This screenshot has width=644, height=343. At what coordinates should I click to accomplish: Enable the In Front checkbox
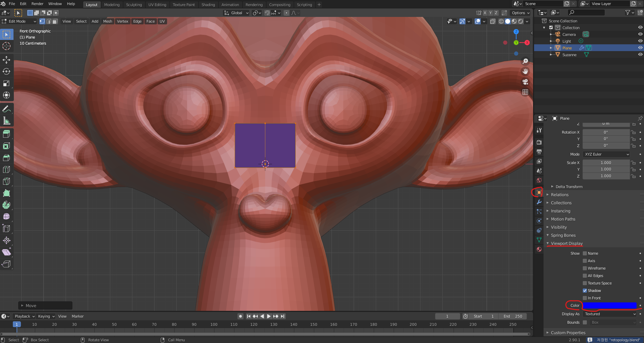tap(585, 298)
